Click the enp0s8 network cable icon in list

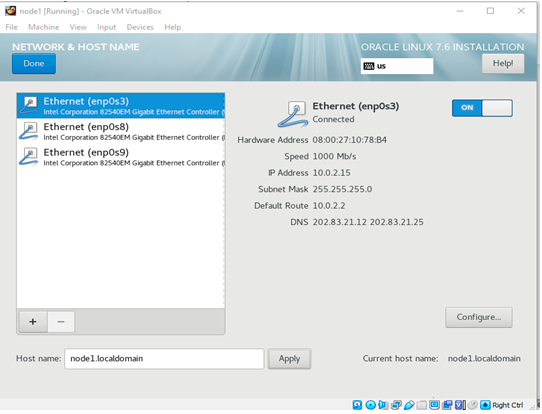point(29,131)
